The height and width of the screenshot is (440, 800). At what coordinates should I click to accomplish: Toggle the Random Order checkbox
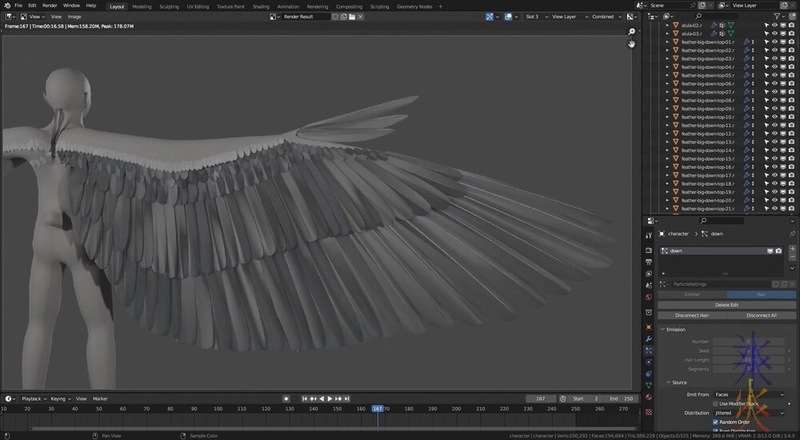pos(715,422)
